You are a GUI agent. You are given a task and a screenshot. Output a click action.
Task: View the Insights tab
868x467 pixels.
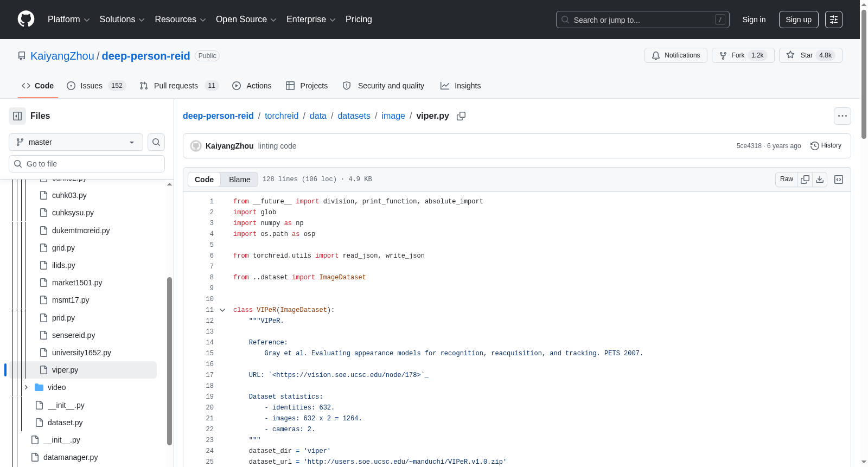(x=461, y=86)
